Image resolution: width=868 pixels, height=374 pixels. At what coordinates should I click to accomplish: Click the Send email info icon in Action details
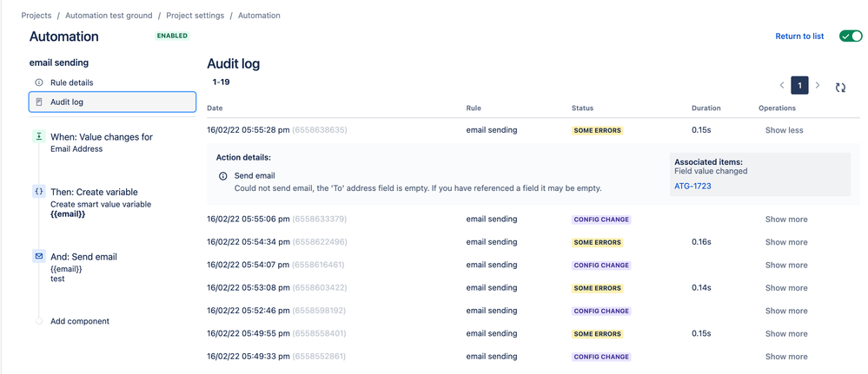point(223,176)
